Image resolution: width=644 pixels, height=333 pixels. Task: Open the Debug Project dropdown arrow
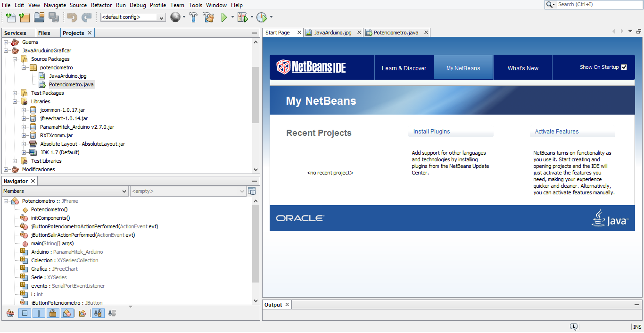coord(252,17)
